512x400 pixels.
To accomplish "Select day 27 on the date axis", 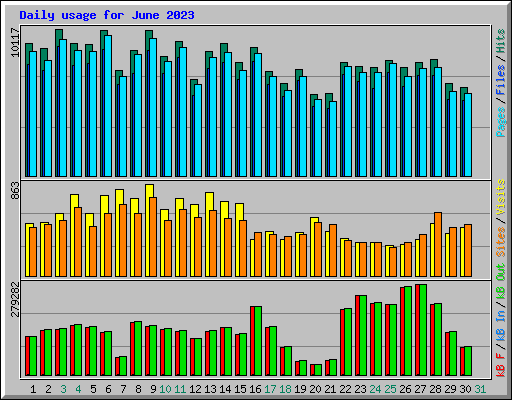I will [x=420, y=389].
